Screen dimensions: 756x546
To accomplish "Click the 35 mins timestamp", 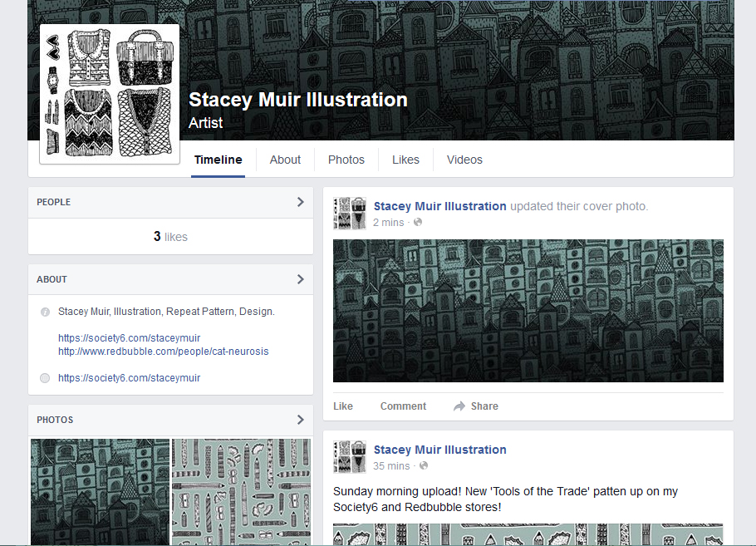I will tap(391, 466).
